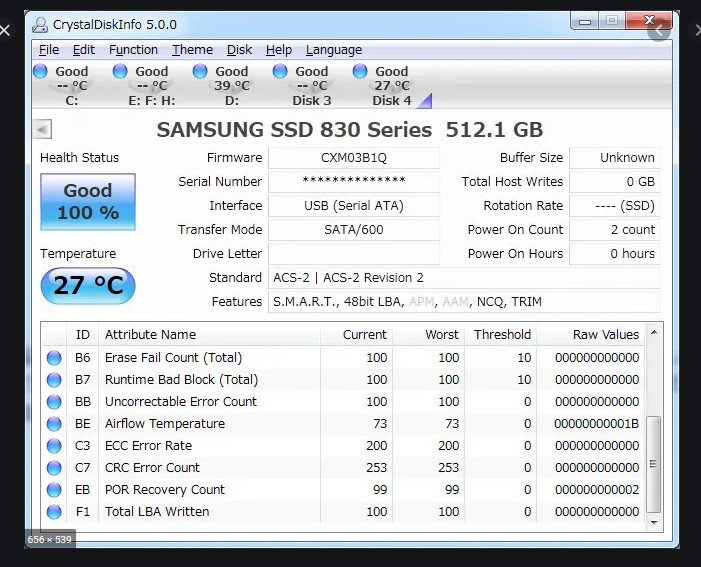Select the Runtime Bad Block (Total) attribute
Image resolution: width=701 pixels, height=567 pixels.
(182, 380)
